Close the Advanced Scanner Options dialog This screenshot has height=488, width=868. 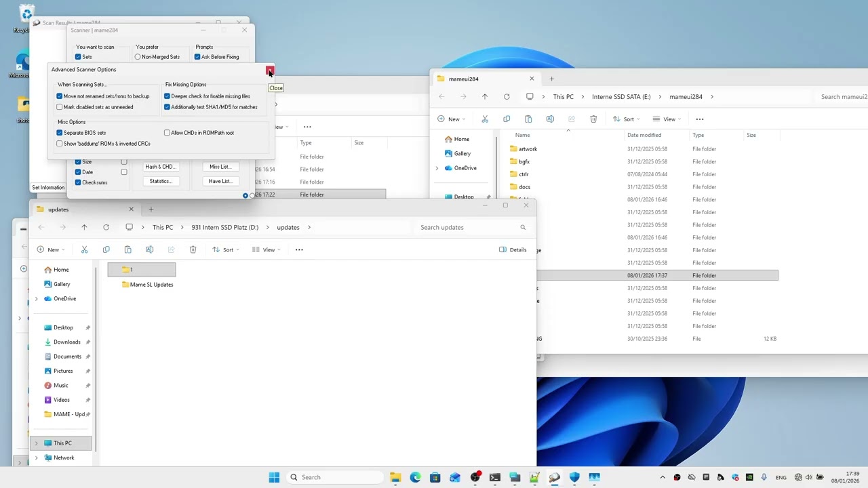tap(270, 70)
